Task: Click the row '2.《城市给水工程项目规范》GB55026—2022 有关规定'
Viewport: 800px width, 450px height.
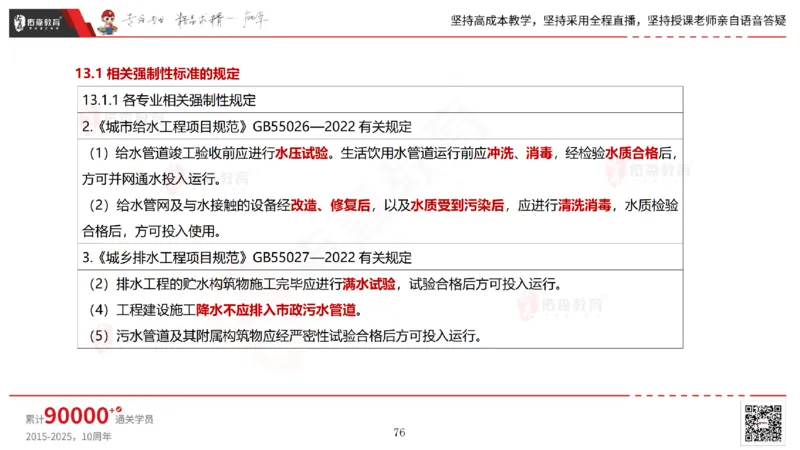Action: [380, 126]
